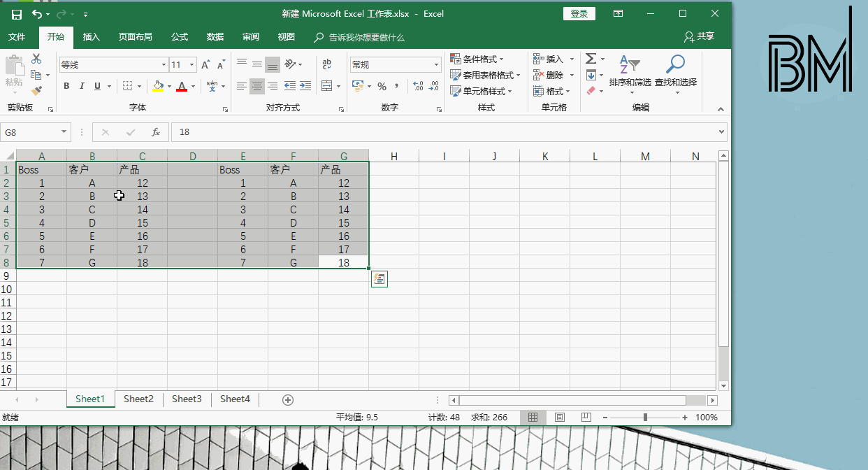The width and height of the screenshot is (868, 470).
Task: Click the 告诉我你想要做什么 search field
Action: (366, 37)
